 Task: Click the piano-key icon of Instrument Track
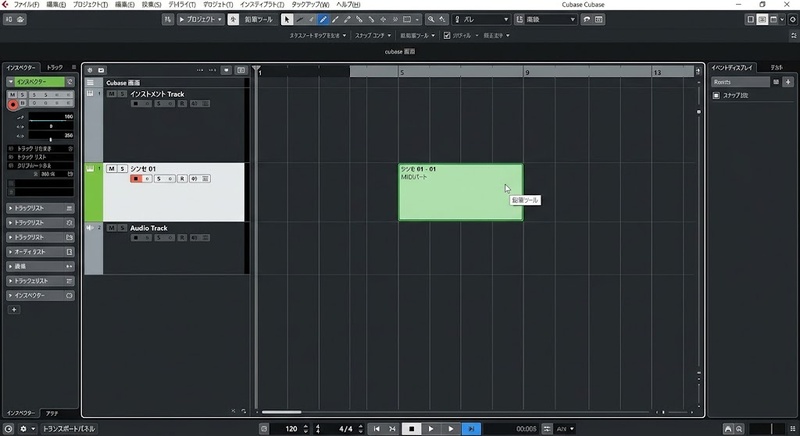[90, 94]
